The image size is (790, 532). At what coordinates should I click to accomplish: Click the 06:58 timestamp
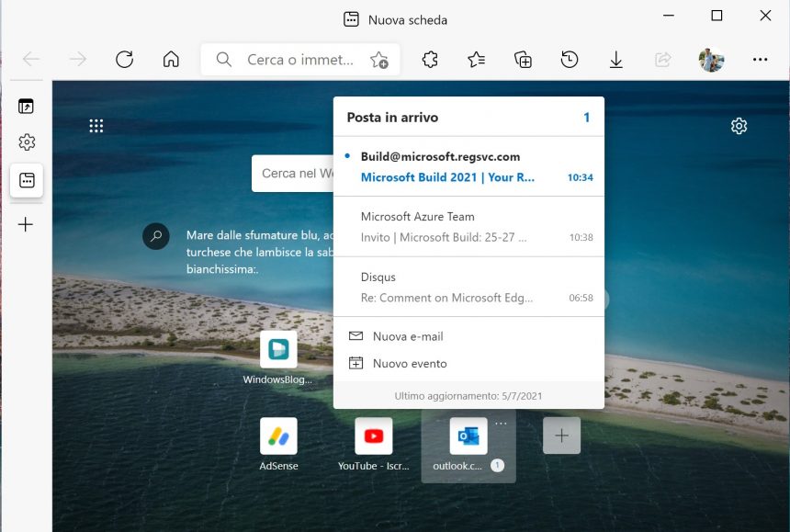pos(581,298)
